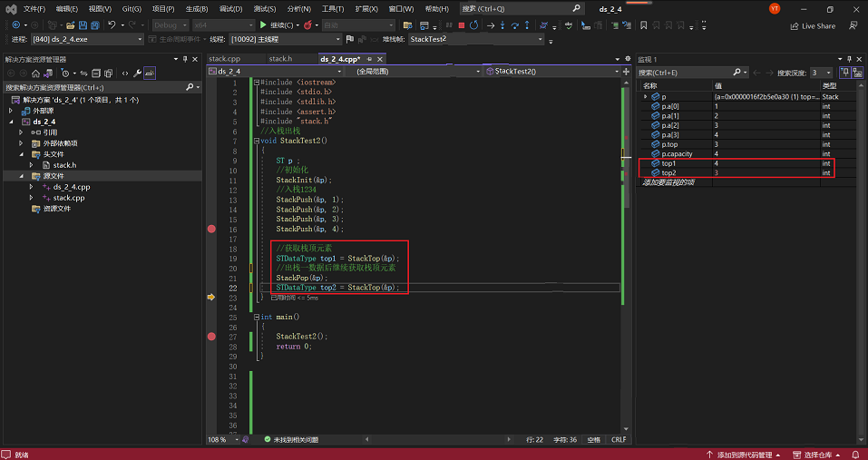Open the stack frame dropdown showing StackTest2

coord(476,39)
